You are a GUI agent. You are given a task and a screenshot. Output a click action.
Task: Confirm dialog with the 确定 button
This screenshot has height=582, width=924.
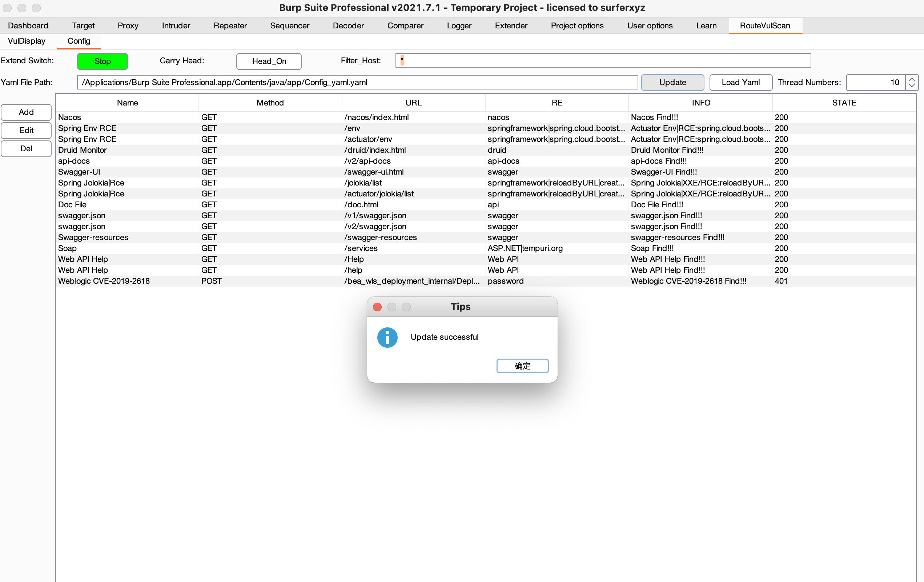(x=522, y=366)
